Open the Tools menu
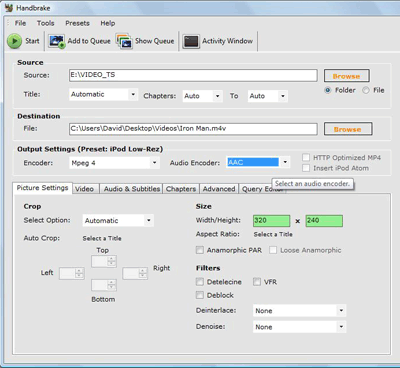 pos(46,23)
